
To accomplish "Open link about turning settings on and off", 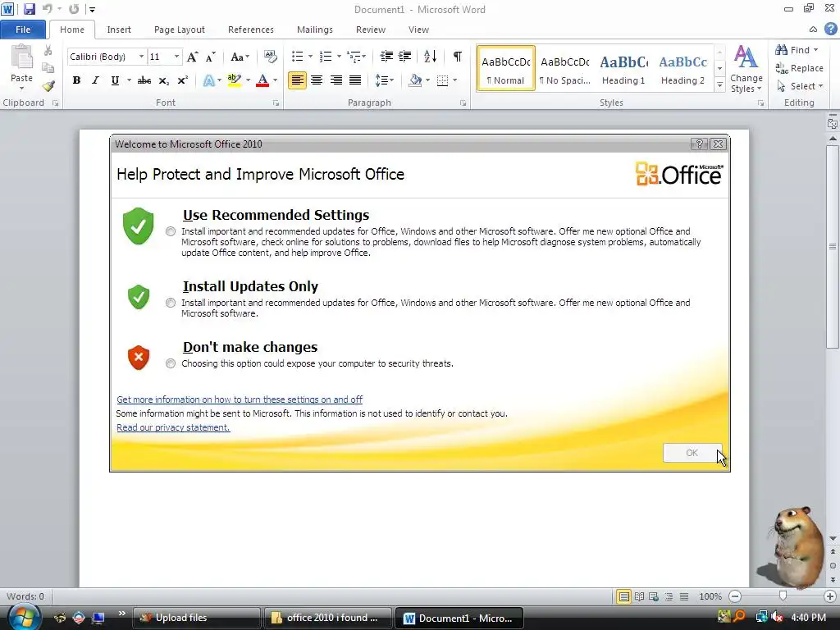I will 240,399.
